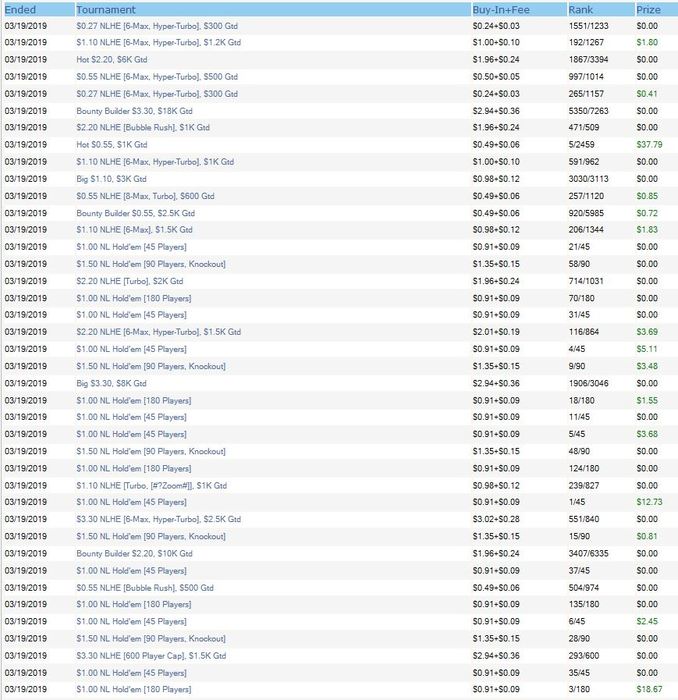This screenshot has height=700, width=678.
Task: Click the rank 5350/7263 cell
Action: pyautogui.click(x=588, y=111)
